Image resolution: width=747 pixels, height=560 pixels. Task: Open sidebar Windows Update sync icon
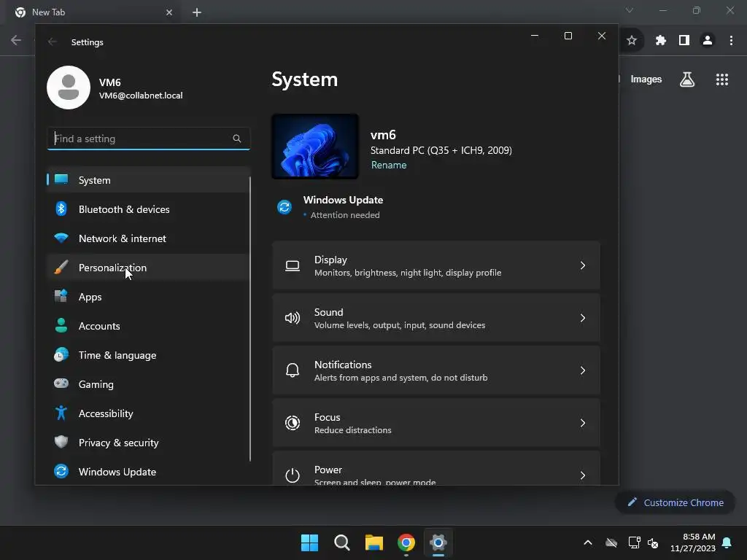pos(61,471)
